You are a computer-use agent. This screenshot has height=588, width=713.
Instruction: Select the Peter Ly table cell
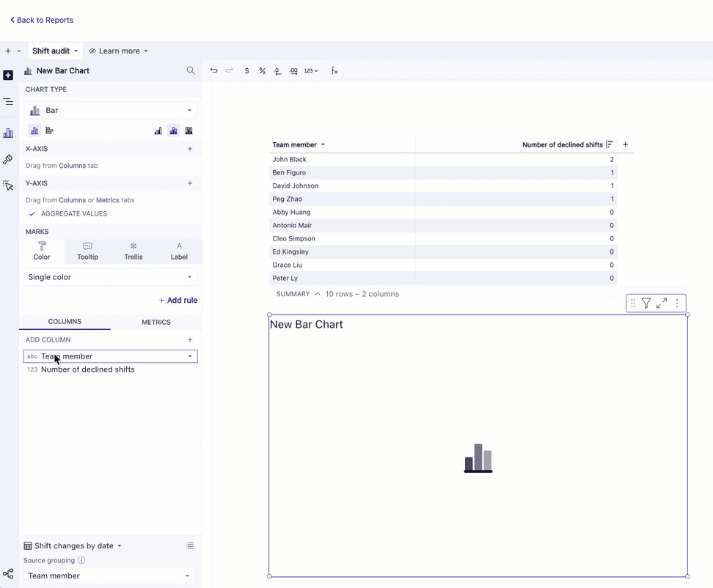[x=342, y=278]
